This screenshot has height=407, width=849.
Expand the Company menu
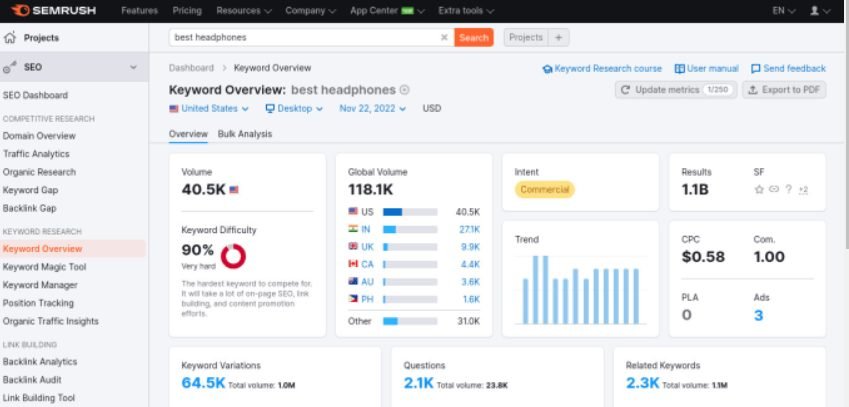click(x=310, y=10)
